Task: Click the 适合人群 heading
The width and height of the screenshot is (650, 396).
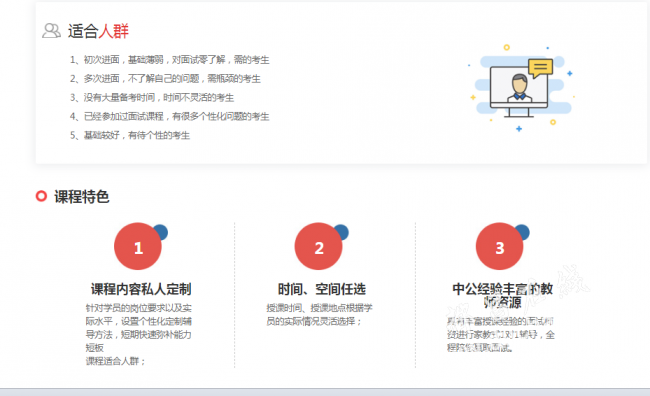Action: click(x=98, y=32)
